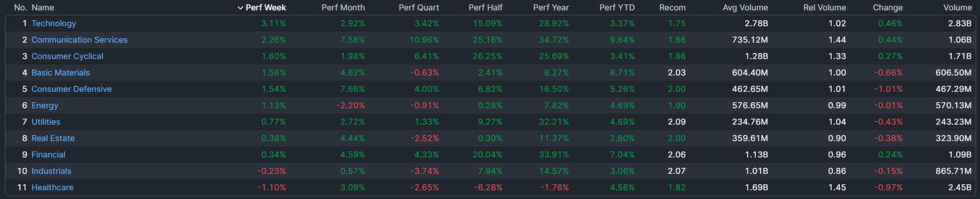Select the Consumer Cyclical link
This screenshot has height=199, width=980.
(67, 56)
